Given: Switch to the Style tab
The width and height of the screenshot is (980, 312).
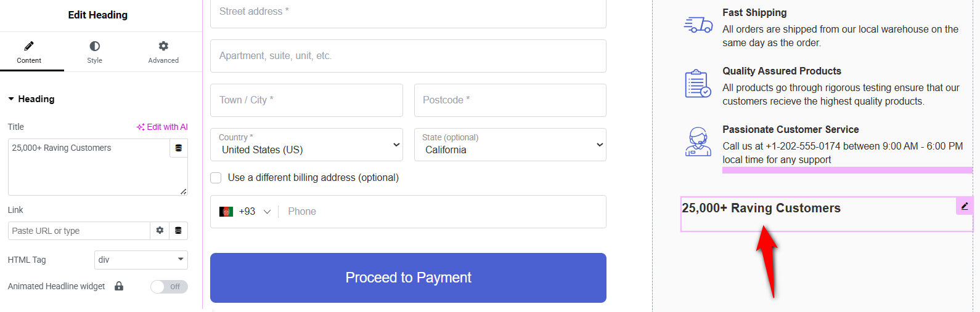Looking at the screenshot, I should coord(95,52).
